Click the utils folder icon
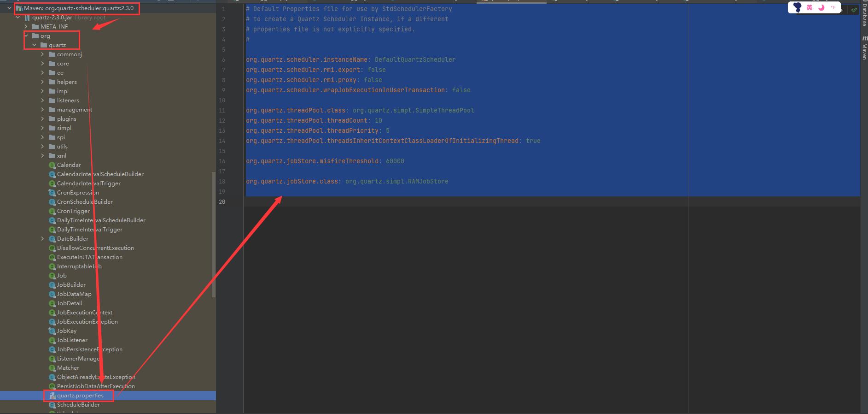 pos(52,146)
